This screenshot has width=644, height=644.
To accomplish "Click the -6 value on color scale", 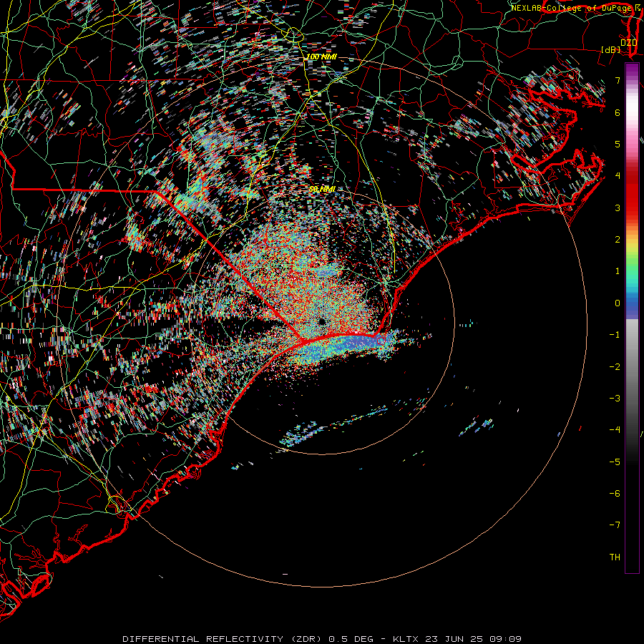I will (615, 494).
